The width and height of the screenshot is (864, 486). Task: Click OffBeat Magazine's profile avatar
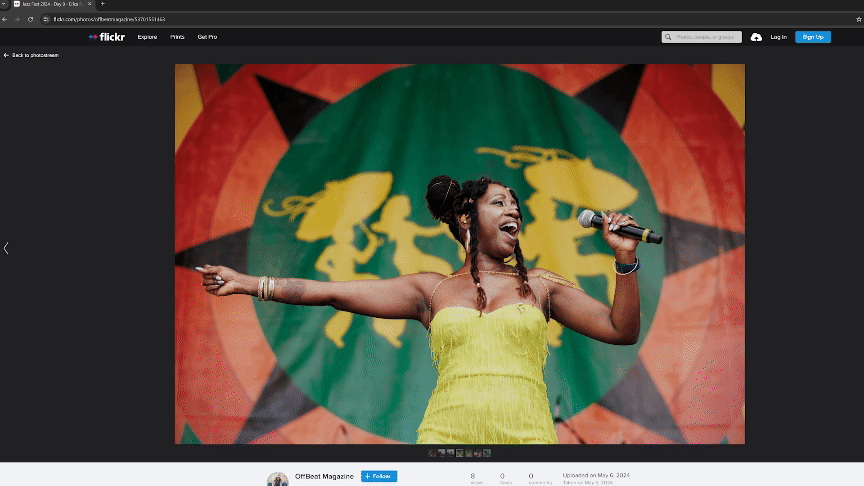click(277, 479)
